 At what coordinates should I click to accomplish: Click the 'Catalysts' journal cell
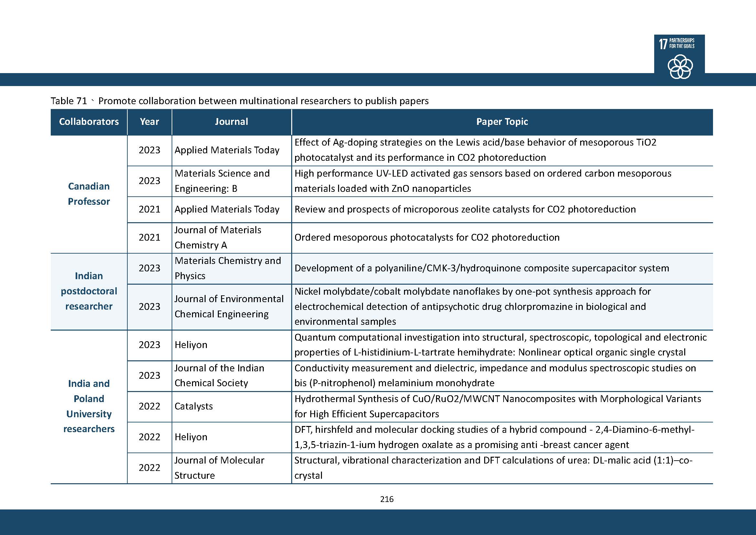[x=231, y=407]
